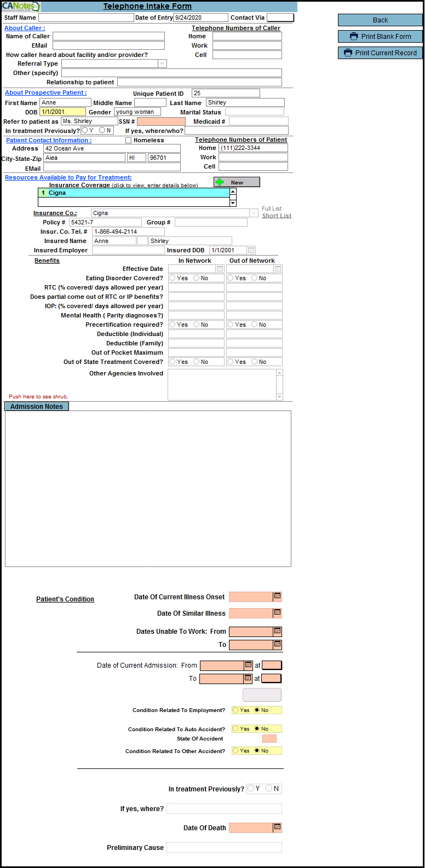The image size is (425, 868).
Task: Open calendar for Insured DOB field
Action: click(251, 250)
